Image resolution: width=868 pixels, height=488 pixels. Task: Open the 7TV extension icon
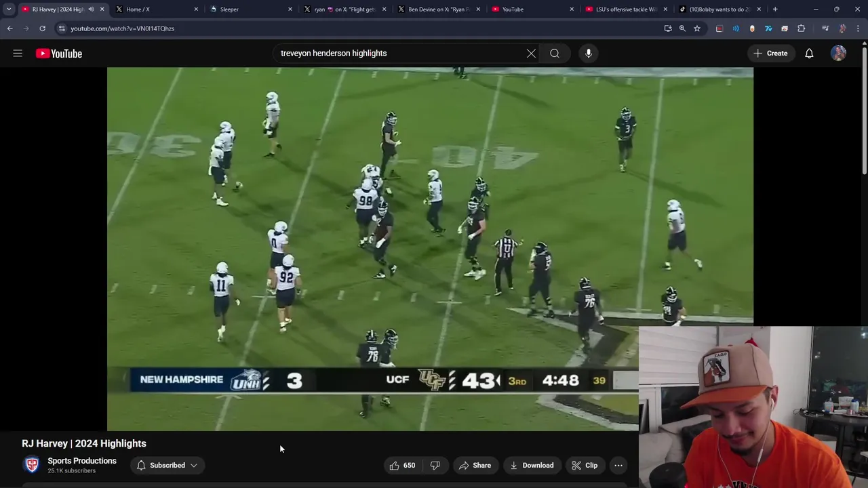point(768,28)
